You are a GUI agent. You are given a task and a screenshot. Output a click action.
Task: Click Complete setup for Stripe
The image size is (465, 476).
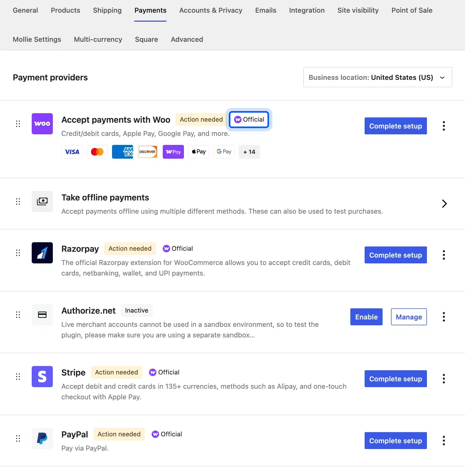(x=396, y=379)
